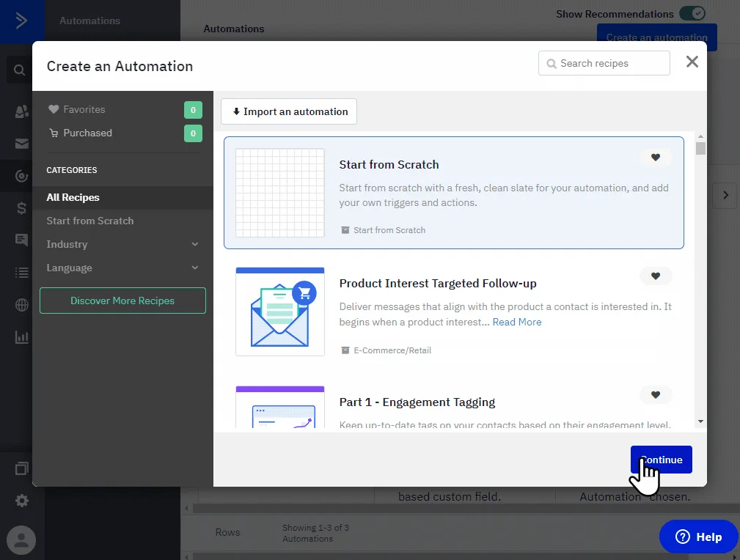Viewport: 740px width, 560px height.
Task: Expand the Language category
Action: coord(122,268)
